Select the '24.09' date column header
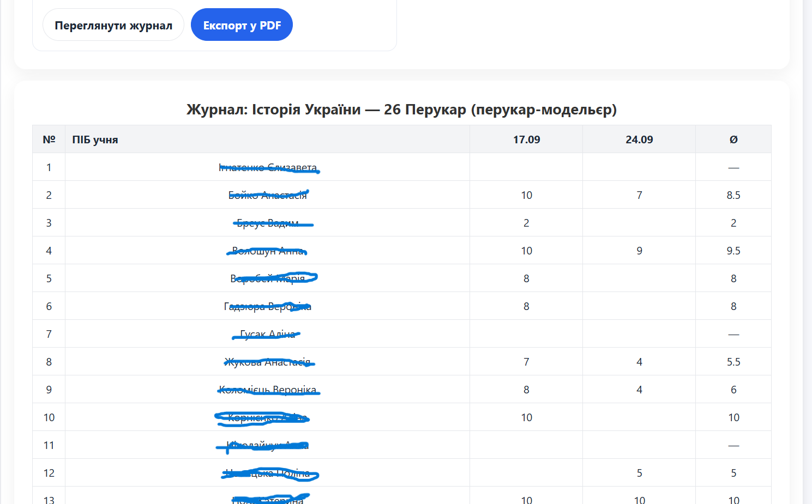The width and height of the screenshot is (812, 504). point(639,139)
